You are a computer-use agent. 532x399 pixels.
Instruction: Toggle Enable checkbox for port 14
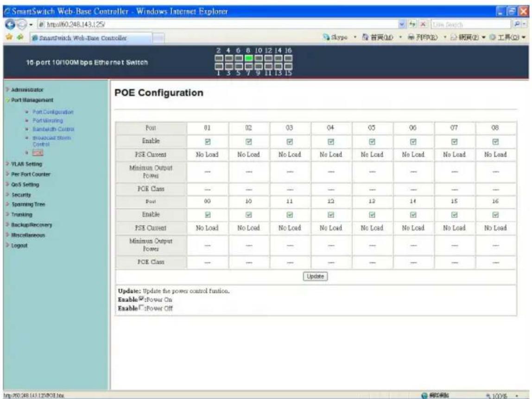pyautogui.click(x=413, y=215)
